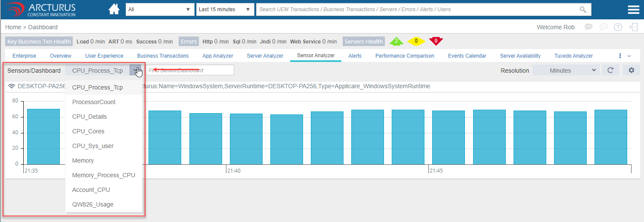This screenshot has height=222, width=644.
Task: Click the help question mark icon
Action: click(x=618, y=27)
